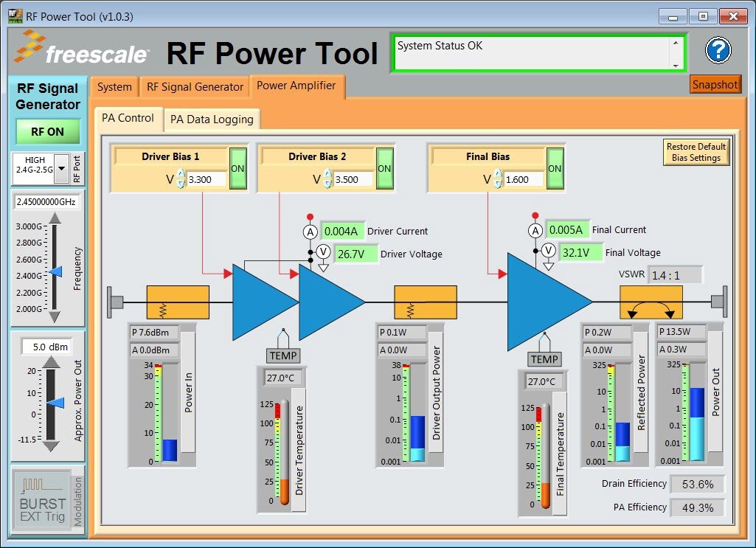This screenshot has height=548, width=756.
Task: Toggle Final Bias ON switch
Action: click(555, 169)
